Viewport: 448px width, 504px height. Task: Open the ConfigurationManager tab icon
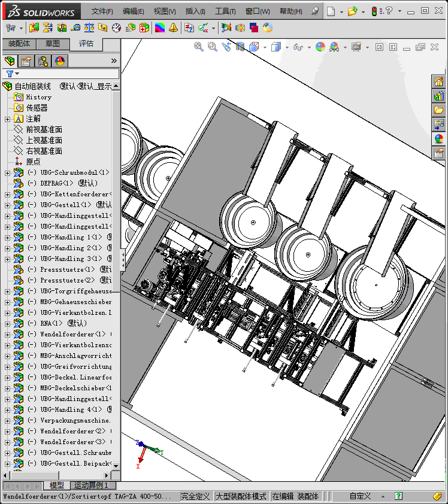tap(43, 60)
